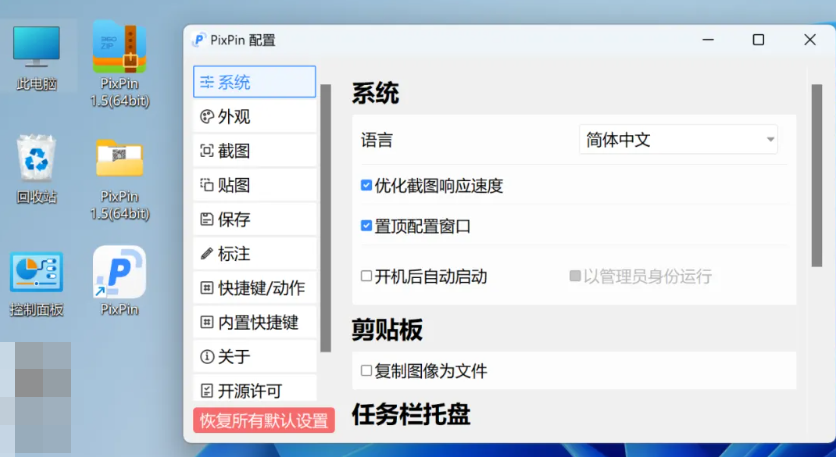The width and height of the screenshot is (836, 457).
Task: Open the 此电脑 desktop icon
Action: click(36, 58)
